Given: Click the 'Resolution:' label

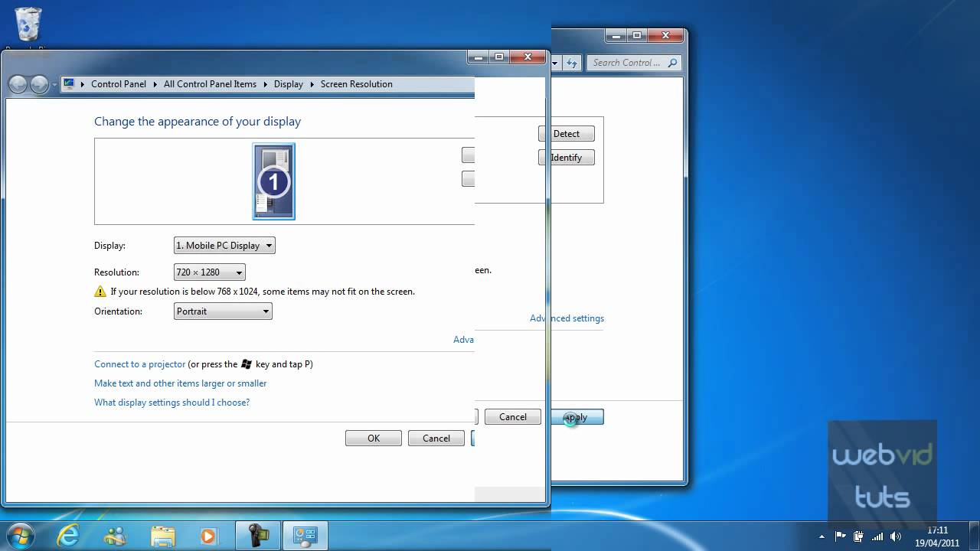Looking at the screenshot, I should pos(116,272).
